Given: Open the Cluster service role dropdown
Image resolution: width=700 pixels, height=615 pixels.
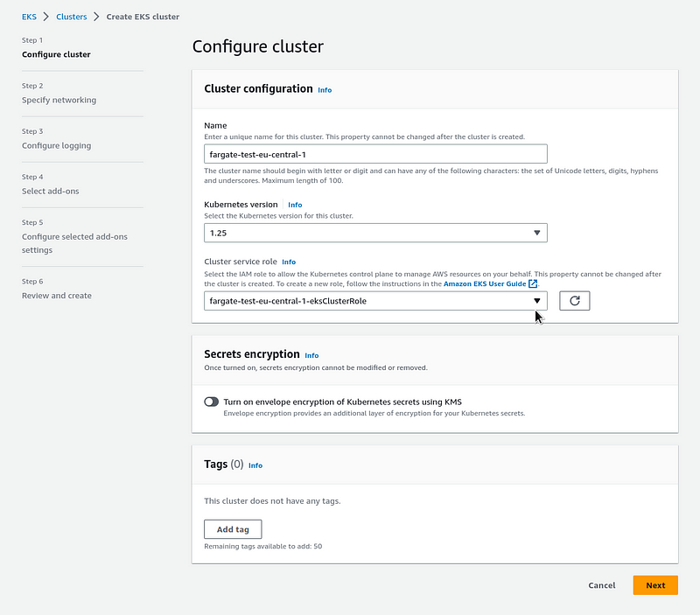Looking at the screenshot, I should (375, 301).
